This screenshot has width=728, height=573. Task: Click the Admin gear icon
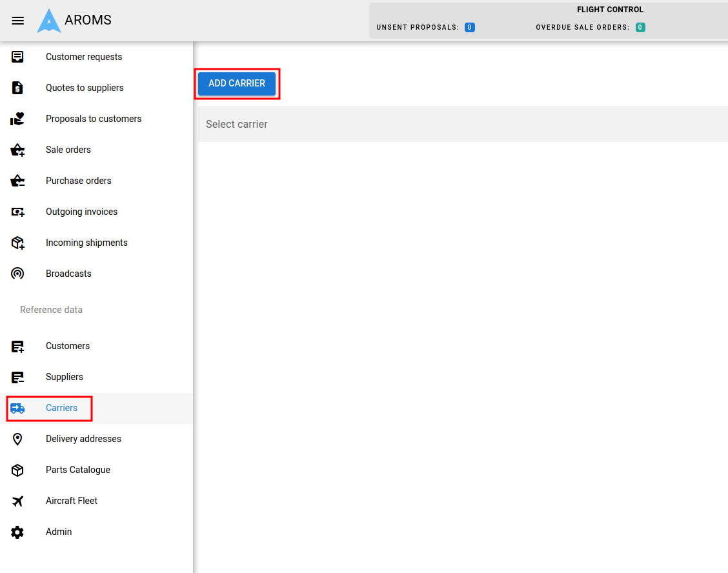[x=17, y=532]
